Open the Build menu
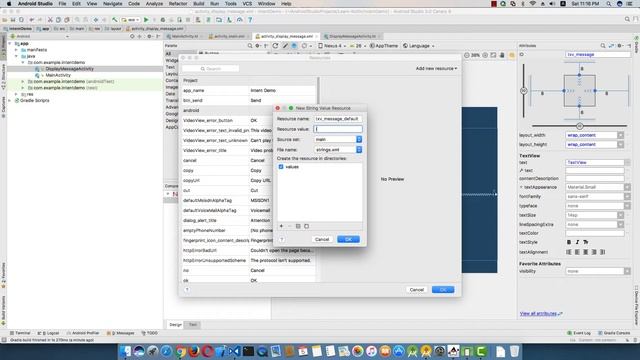This screenshot has height=360, width=640. point(198,4)
